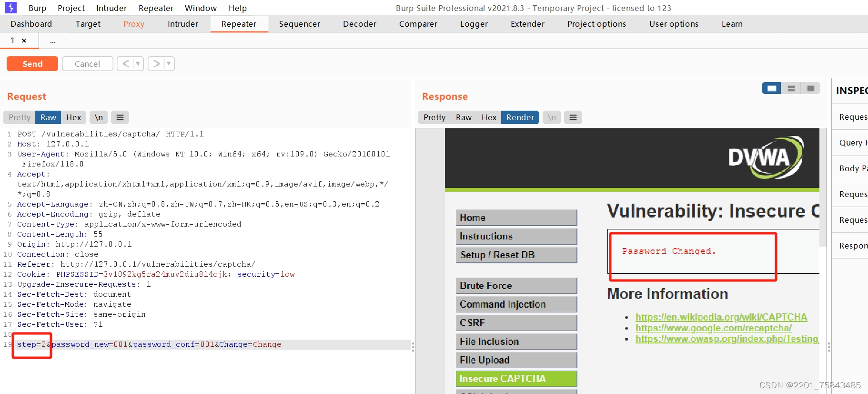The width and height of the screenshot is (868, 394).
Task: Click the DVWA logo image
Action: [766, 157]
